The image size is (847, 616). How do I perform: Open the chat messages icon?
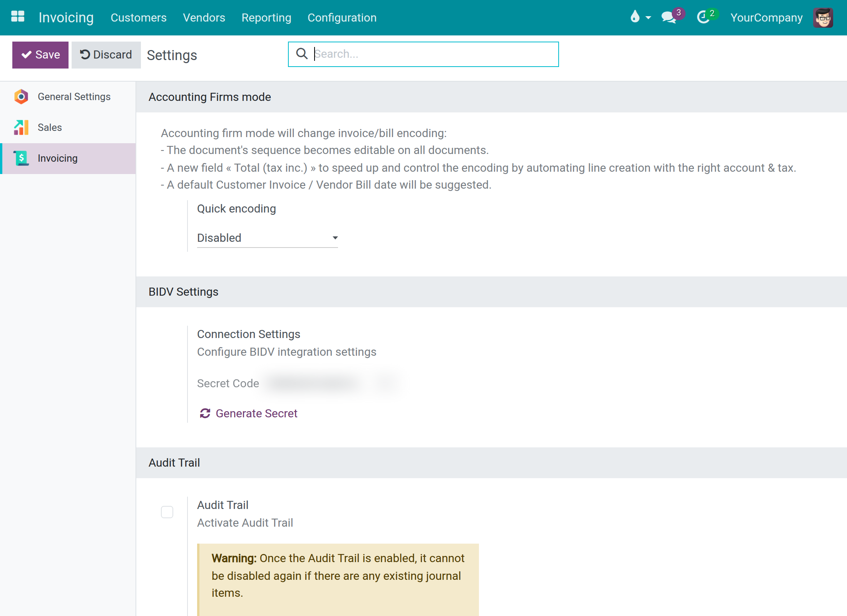669,17
